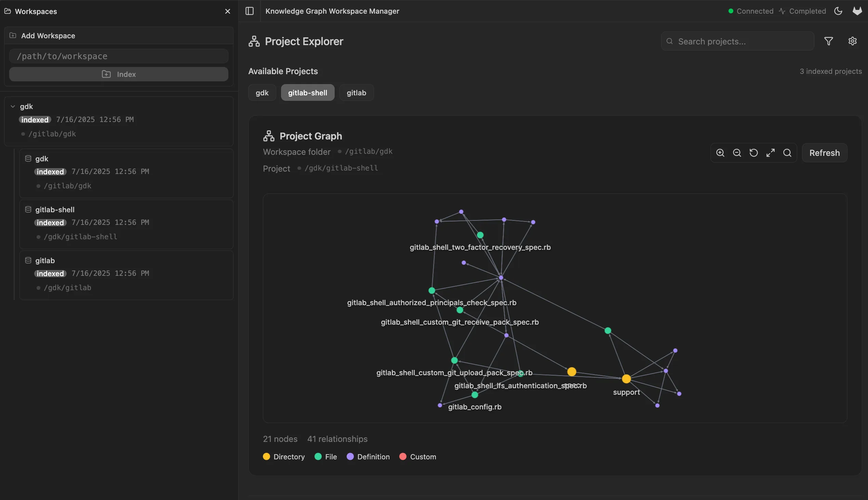This screenshot has height=500, width=868.
Task: Click the File legend green swatch
Action: [x=318, y=456]
